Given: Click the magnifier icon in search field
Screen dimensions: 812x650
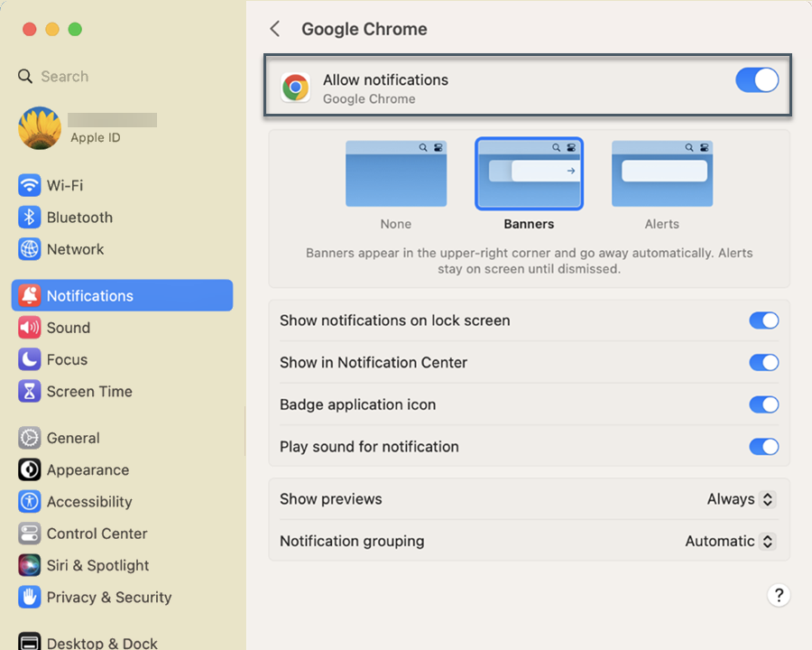Looking at the screenshot, I should 25,76.
